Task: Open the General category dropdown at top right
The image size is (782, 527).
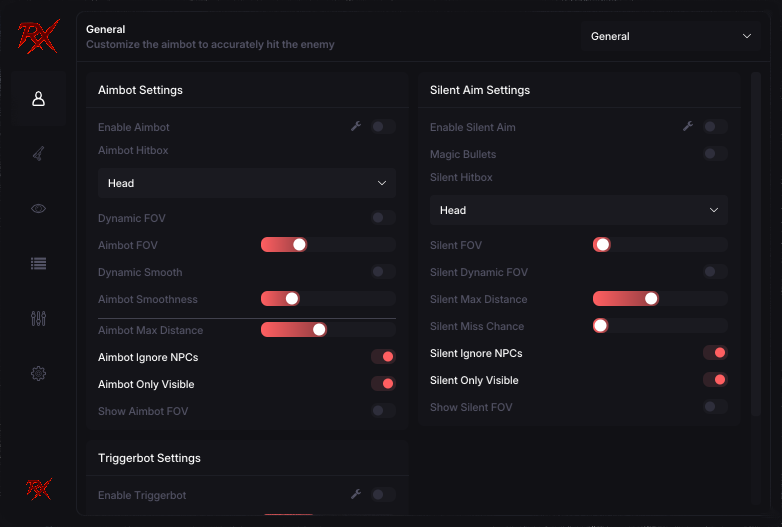Action: [670, 36]
